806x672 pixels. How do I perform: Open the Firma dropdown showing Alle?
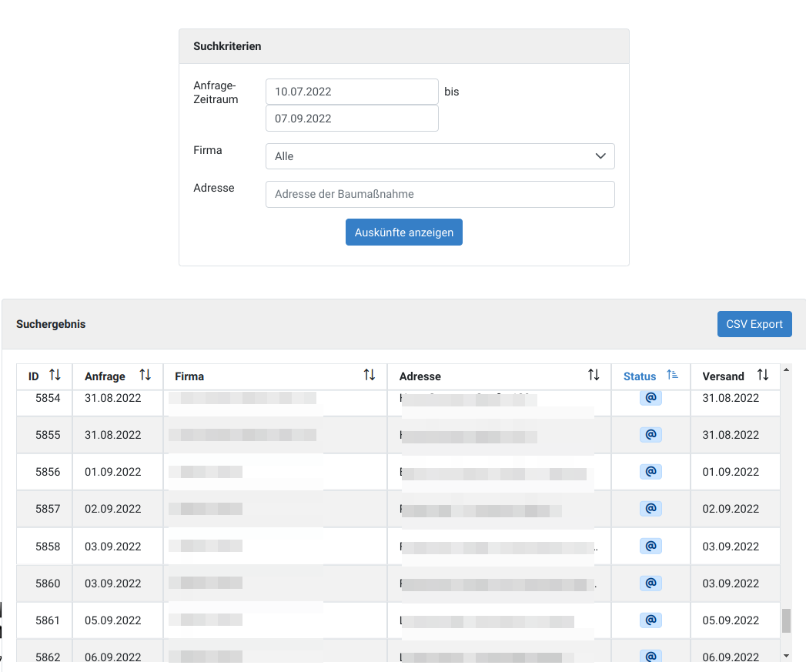(x=440, y=156)
